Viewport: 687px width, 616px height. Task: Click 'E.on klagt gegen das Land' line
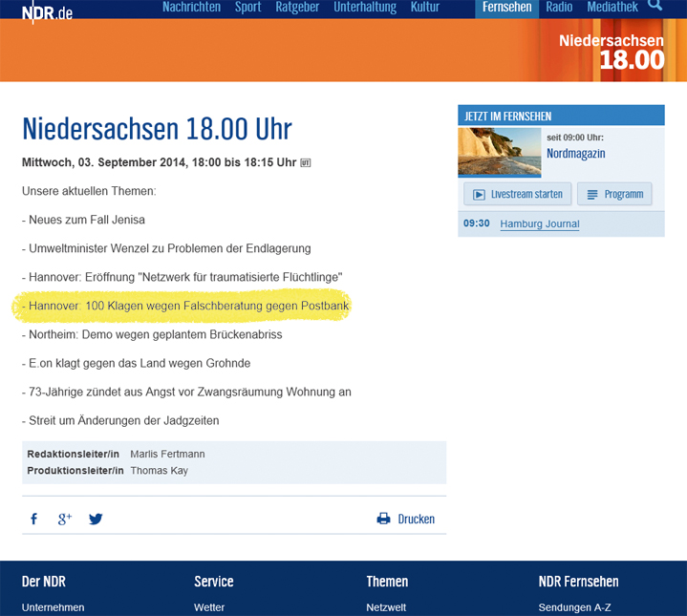click(x=137, y=363)
